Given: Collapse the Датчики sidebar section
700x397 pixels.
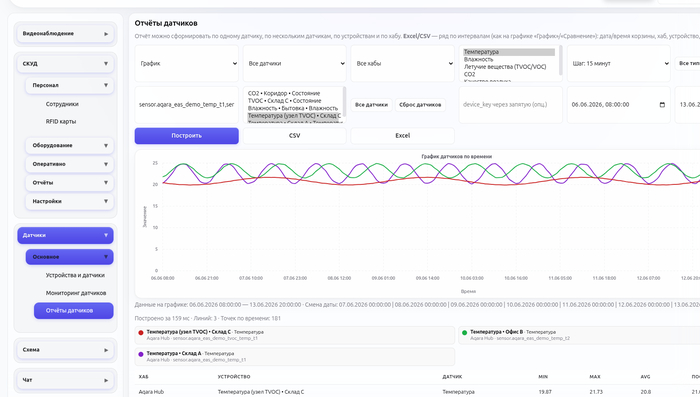Looking at the screenshot, I should tap(65, 235).
